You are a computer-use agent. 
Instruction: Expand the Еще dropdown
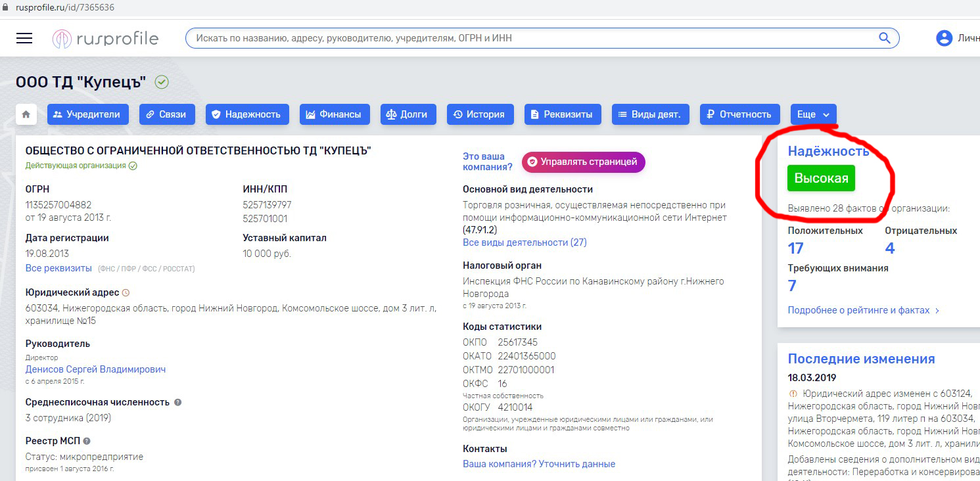point(814,114)
